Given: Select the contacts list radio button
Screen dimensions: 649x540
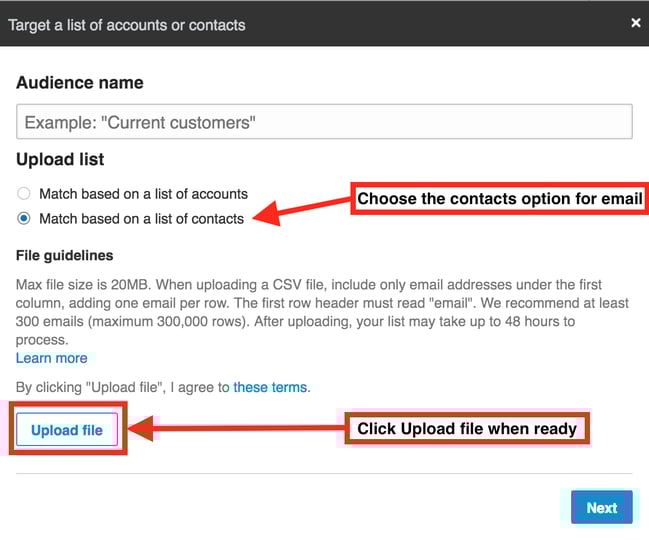Looking at the screenshot, I should [25, 218].
